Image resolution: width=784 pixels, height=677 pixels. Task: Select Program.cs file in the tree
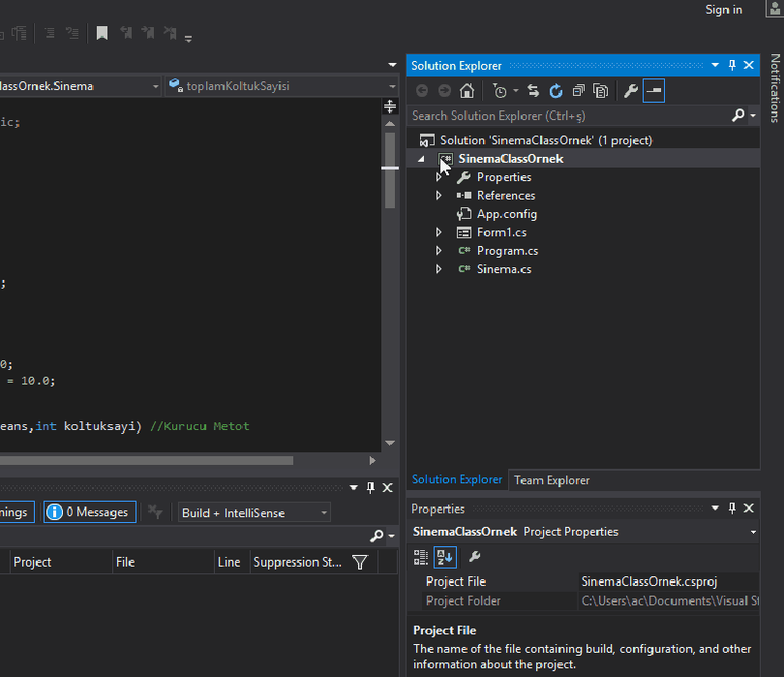click(x=507, y=251)
